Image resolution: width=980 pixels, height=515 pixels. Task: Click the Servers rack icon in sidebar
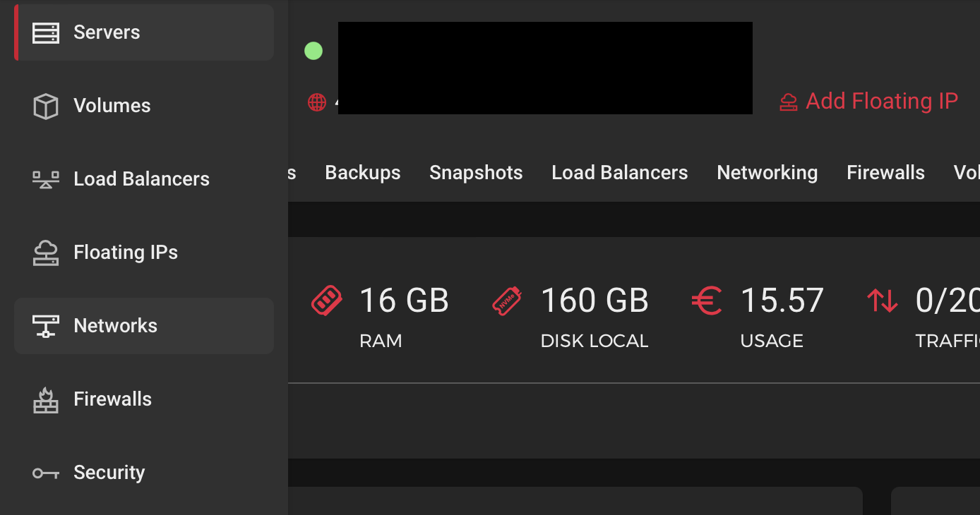(x=46, y=33)
